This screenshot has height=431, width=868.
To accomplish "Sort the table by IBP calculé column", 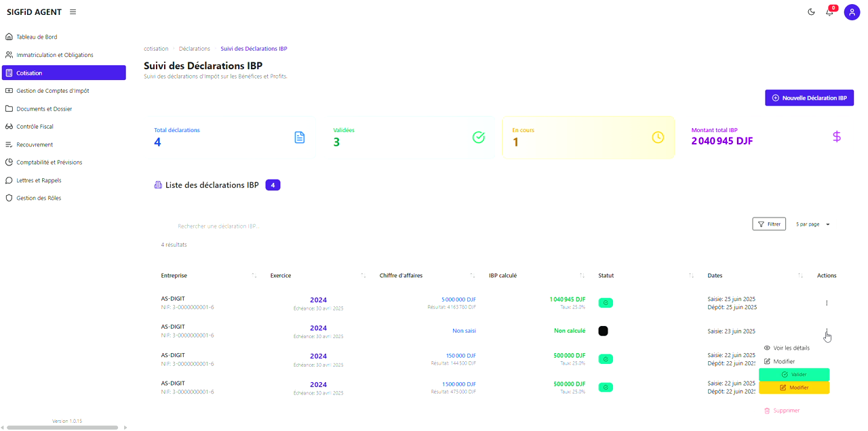I will pos(582,276).
